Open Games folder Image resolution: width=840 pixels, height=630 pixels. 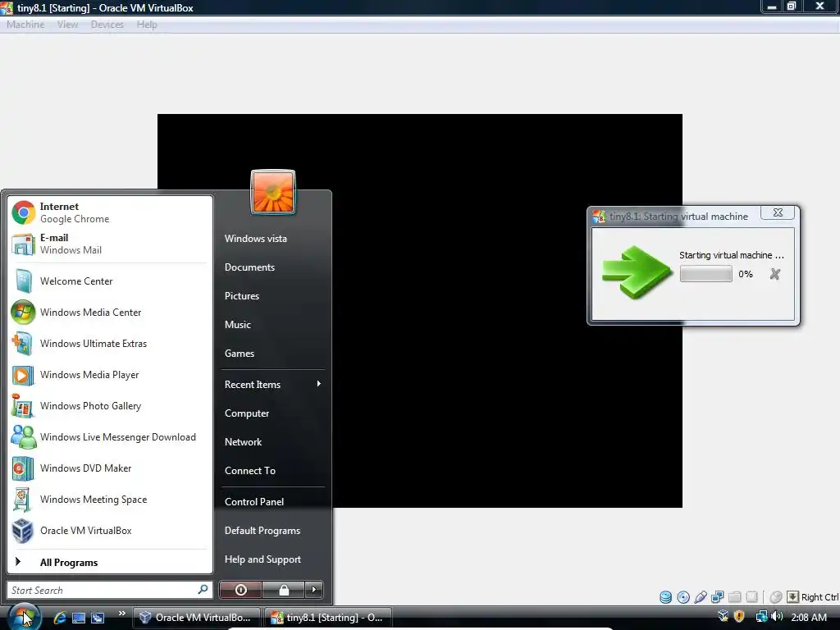(240, 354)
